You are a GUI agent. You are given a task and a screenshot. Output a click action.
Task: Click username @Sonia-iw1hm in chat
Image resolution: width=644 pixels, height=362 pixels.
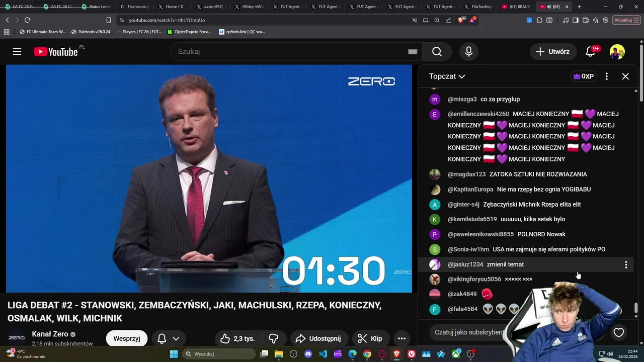click(x=468, y=249)
